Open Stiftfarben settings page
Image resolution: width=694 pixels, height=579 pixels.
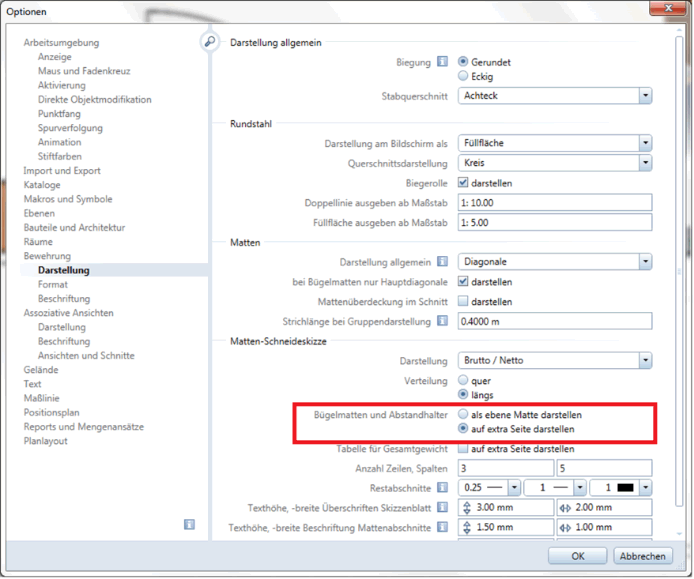(60, 156)
